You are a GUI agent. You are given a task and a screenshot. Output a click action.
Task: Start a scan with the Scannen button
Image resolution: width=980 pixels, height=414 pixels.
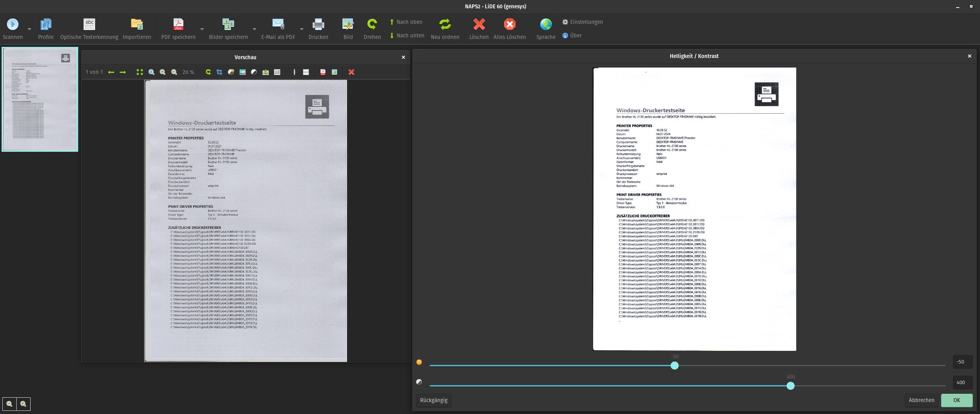tap(13, 29)
